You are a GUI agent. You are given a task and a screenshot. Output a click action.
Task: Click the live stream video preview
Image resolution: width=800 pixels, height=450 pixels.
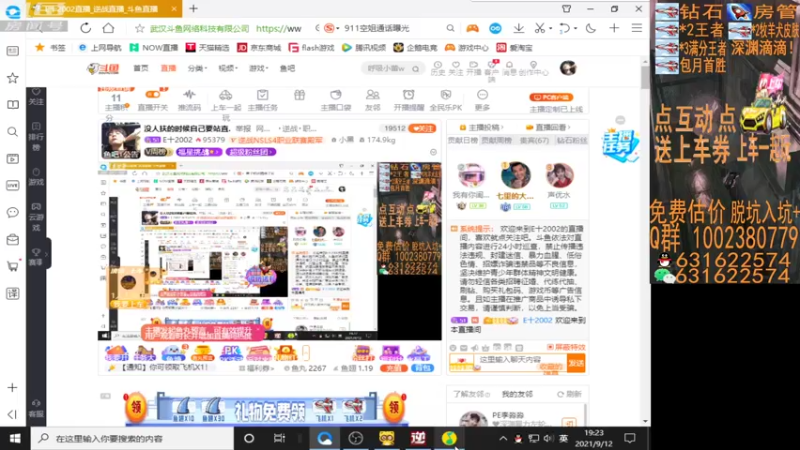pos(269,251)
